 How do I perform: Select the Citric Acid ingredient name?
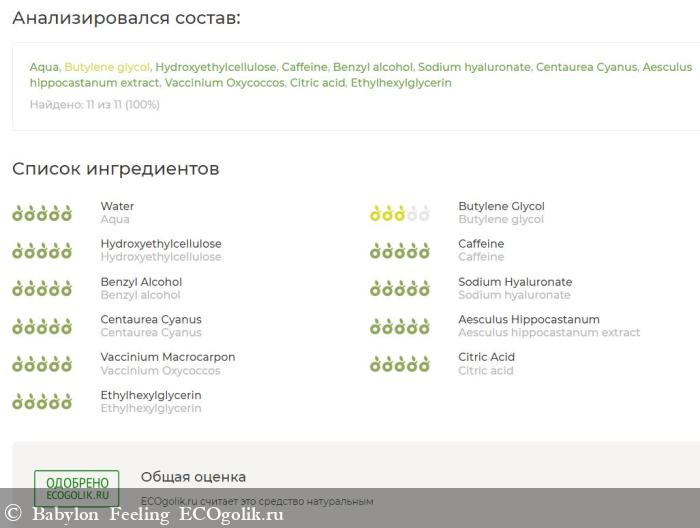tap(486, 357)
